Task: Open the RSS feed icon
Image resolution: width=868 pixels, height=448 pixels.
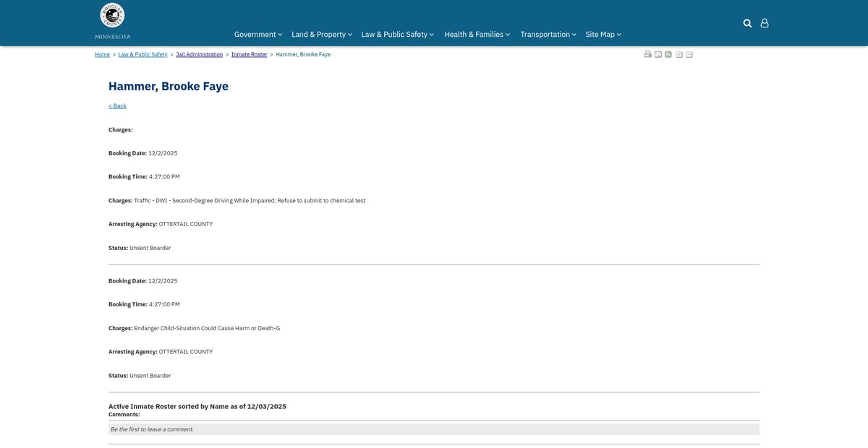Action: tap(668, 55)
